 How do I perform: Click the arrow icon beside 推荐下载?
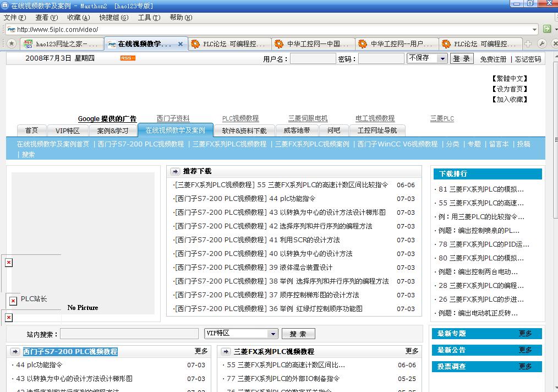click(175, 171)
